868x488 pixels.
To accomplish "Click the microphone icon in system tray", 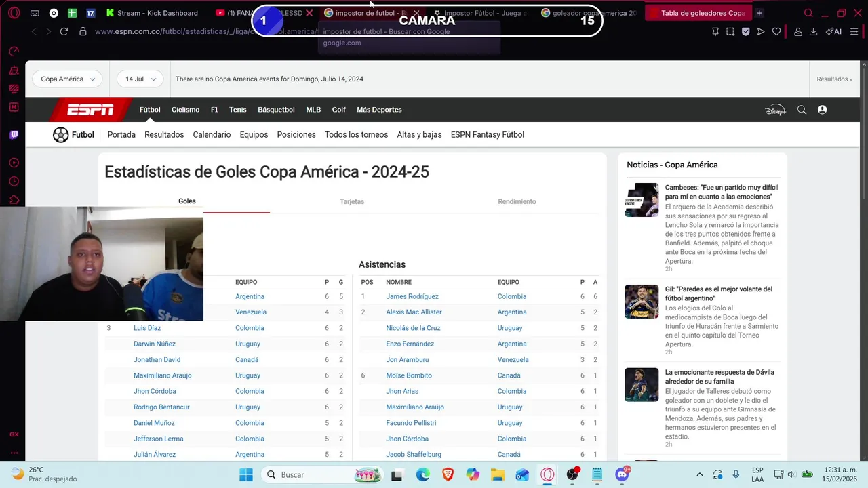I will 736,474.
